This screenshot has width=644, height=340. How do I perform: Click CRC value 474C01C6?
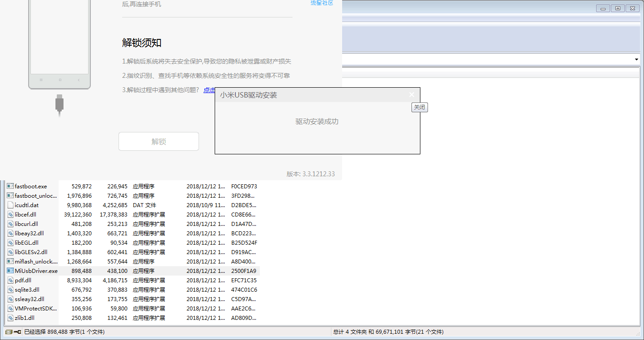point(244,289)
